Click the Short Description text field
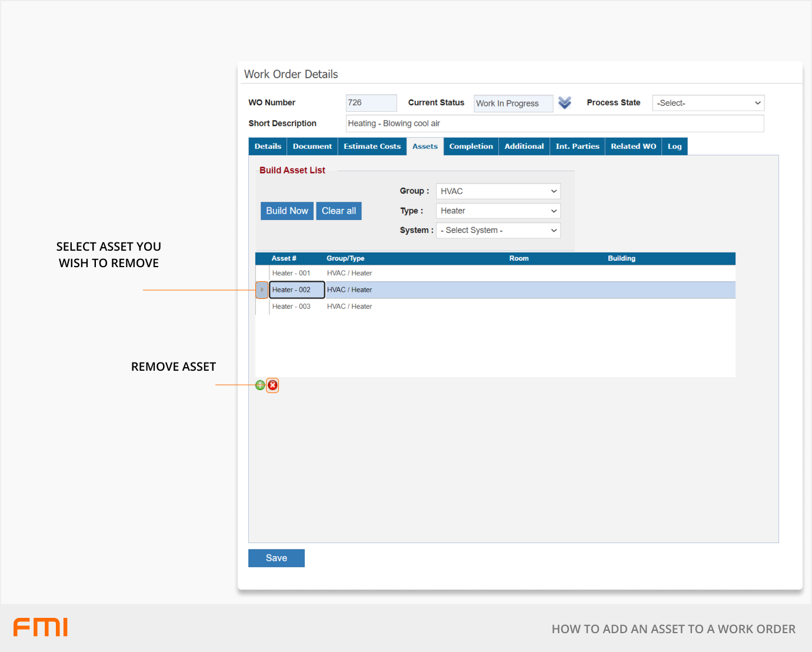This screenshot has height=652, width=812. pos(554,124)
